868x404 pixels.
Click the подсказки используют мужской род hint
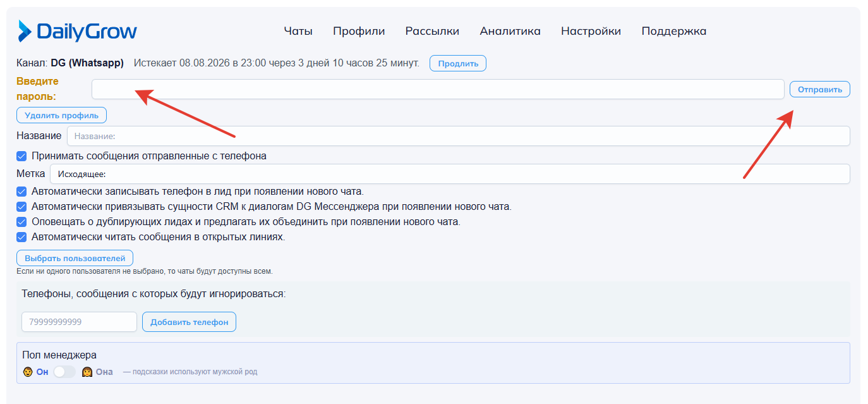click(x=190, y=372)
